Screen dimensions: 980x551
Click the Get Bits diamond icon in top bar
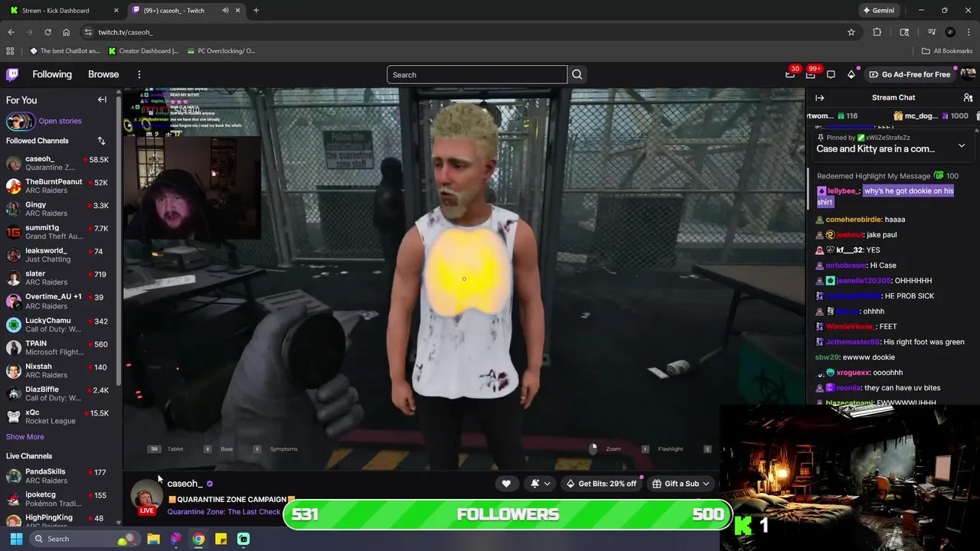tap(851, 74)
